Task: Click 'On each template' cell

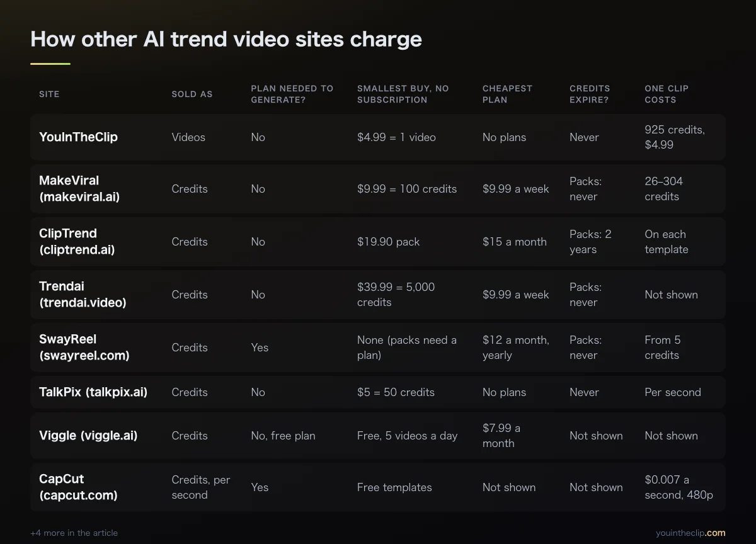Action: [667, 241]
